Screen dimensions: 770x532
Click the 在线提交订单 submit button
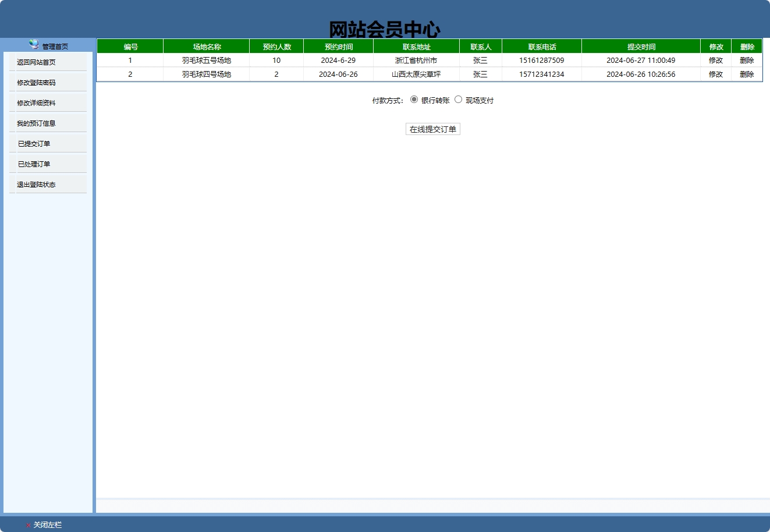click(x=433, y=129)
